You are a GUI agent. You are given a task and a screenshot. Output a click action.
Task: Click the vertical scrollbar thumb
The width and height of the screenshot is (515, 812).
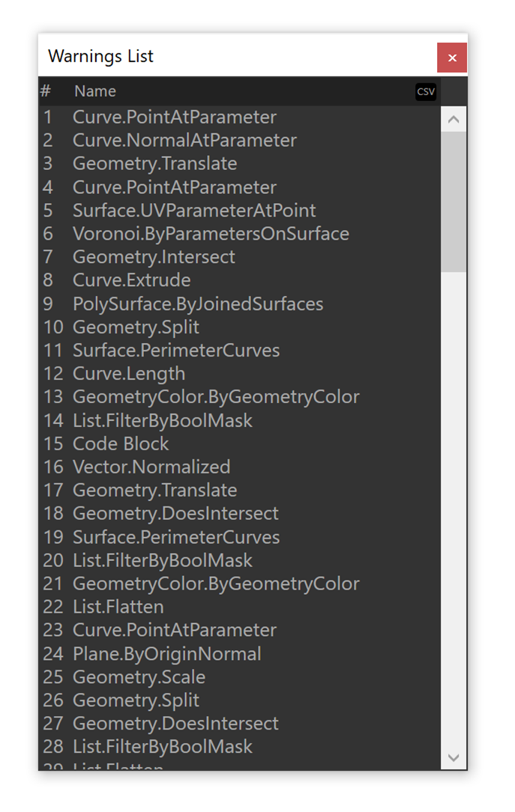tap(453, 201)
